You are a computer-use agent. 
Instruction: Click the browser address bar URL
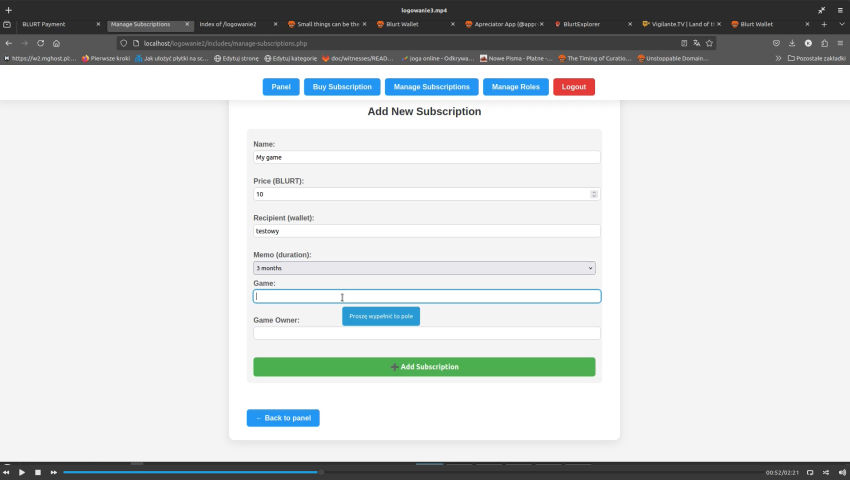[226, 43]
